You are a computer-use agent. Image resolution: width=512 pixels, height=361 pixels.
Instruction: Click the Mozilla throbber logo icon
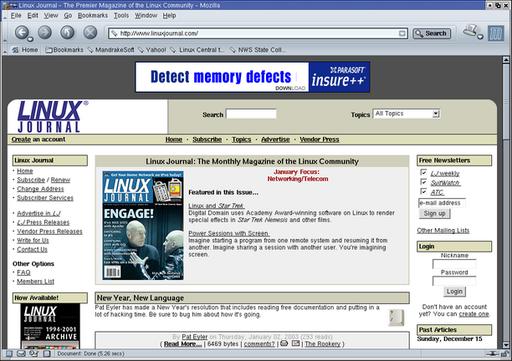pos(496,33)
